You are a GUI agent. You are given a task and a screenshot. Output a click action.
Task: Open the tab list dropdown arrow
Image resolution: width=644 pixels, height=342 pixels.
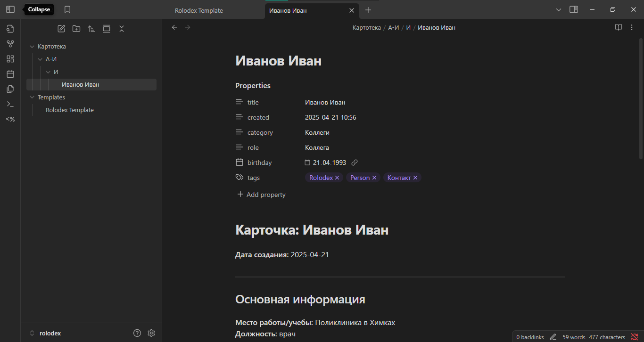pyautogui.click(x=559, y=9)
